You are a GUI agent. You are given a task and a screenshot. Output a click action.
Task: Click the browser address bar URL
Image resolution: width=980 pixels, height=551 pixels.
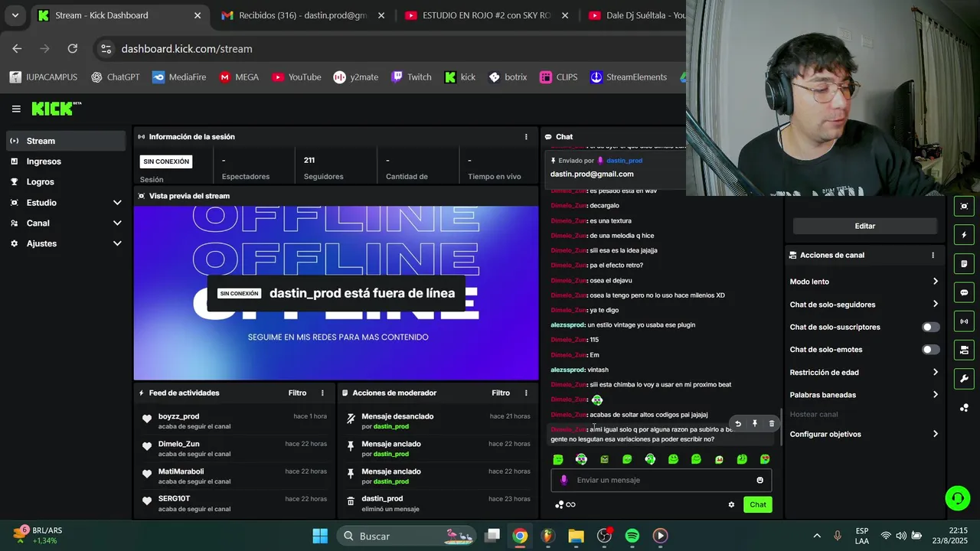coord(187,49)
